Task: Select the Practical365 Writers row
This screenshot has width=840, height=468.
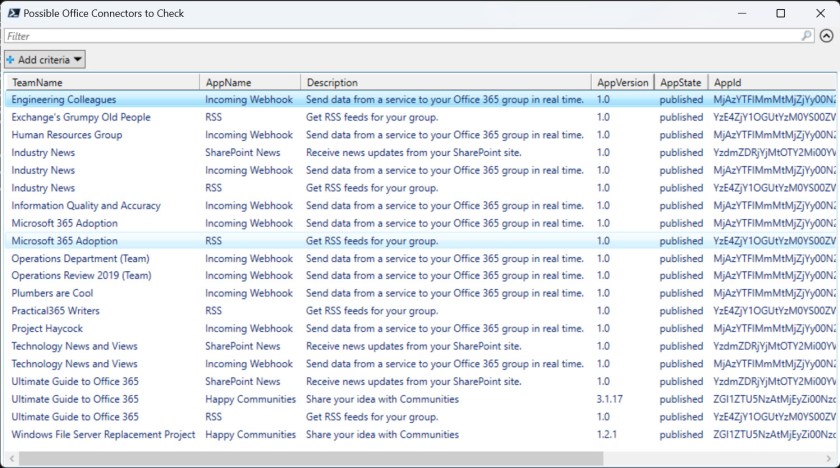Action: click(421, 311)
